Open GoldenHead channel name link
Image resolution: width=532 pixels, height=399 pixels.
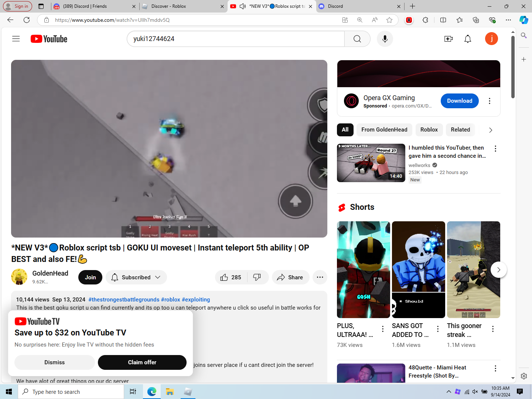pyautogui.click(x=50, y=273)
